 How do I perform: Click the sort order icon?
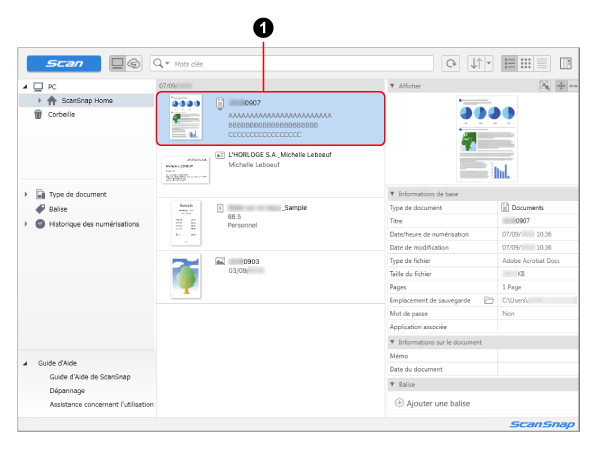click(476, 63)
